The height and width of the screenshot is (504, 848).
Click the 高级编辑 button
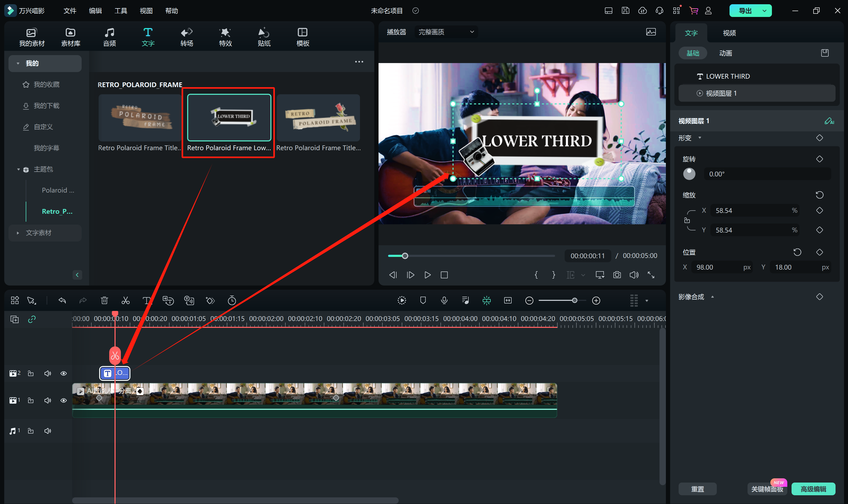(x=813, y=489)
